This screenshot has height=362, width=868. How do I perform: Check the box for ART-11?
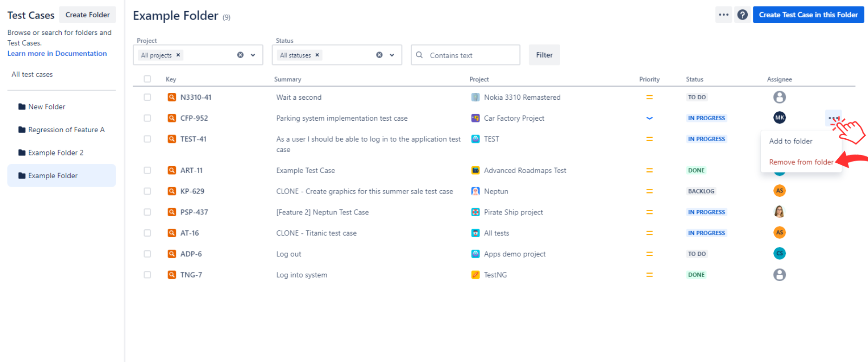(x=147, y=170)
